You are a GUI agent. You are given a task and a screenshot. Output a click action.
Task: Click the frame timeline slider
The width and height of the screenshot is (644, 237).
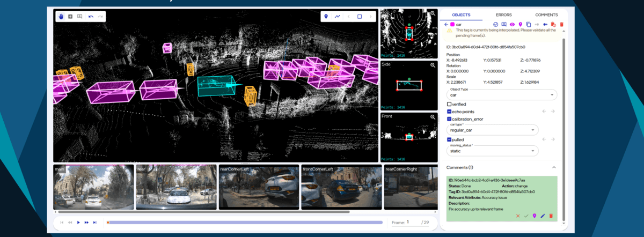[x=245, y=222]
